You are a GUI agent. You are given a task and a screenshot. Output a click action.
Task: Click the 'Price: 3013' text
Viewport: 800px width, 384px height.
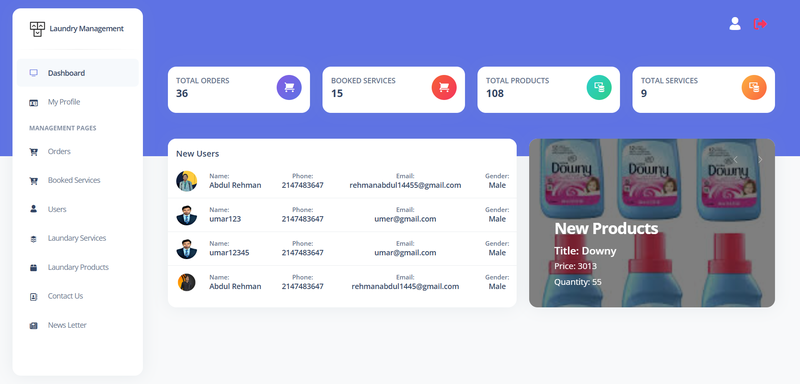click(575, 266)
